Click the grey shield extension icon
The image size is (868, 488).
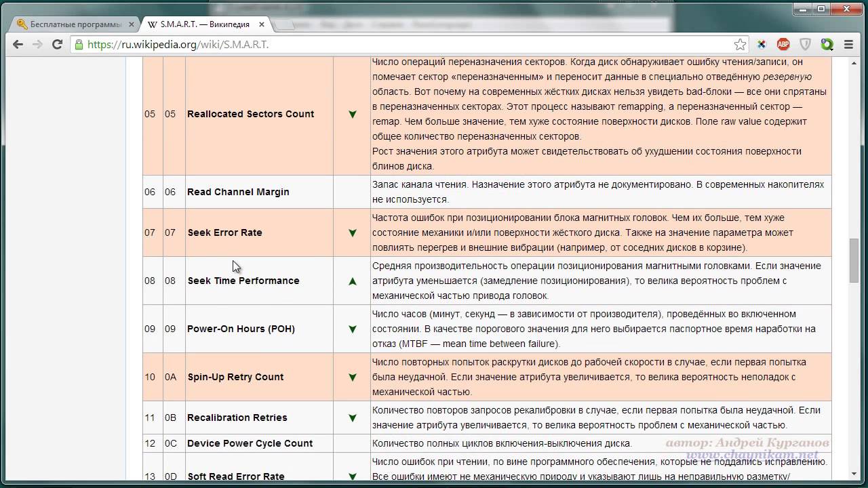[x=805, y=45]
